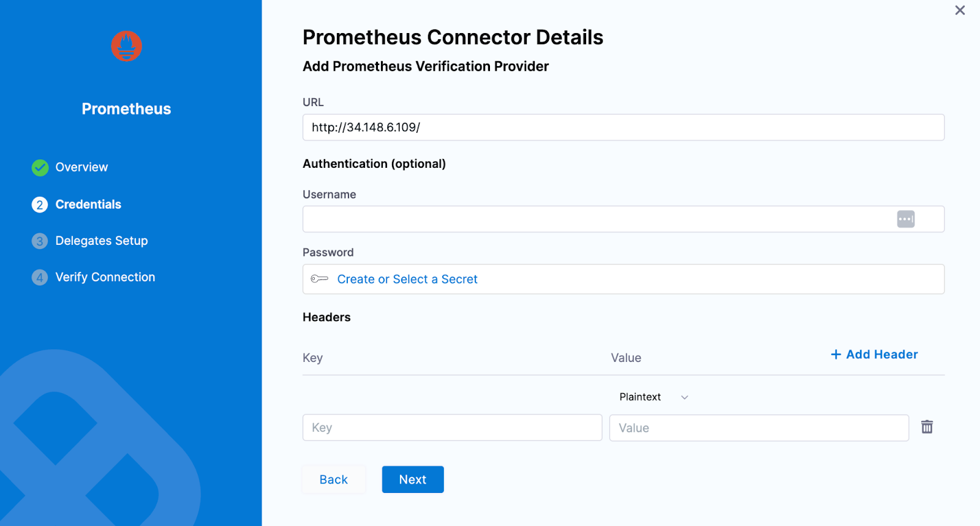This screenshot has width=980, height=526.
Task: Click the Key input field under Headers
Action: click(451, 427)
